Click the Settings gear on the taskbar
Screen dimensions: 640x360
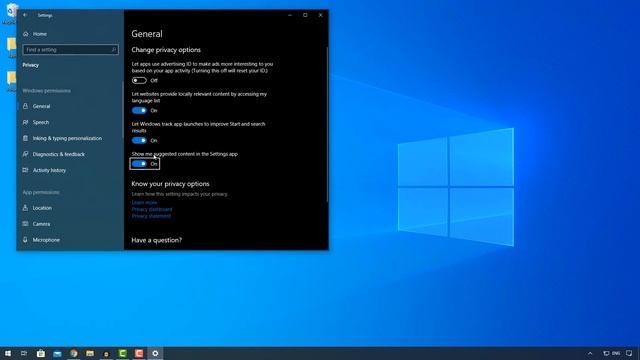pyautogui.click(x=155, y=353)
